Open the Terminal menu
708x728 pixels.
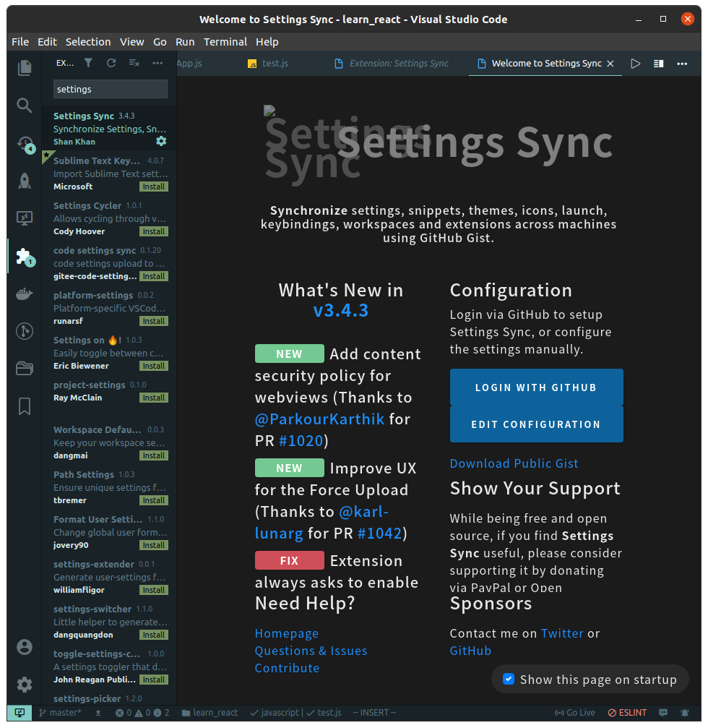(x=225, y=42)
